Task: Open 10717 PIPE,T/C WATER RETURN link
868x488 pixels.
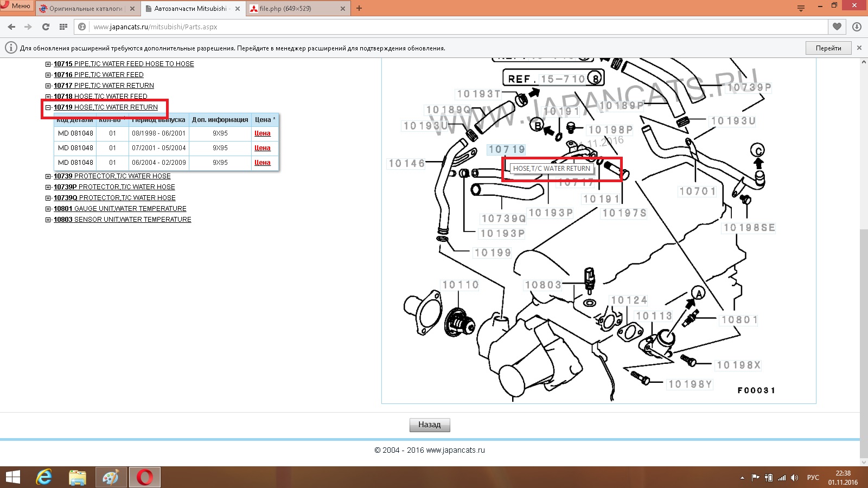Action: [x=104, y=86]
